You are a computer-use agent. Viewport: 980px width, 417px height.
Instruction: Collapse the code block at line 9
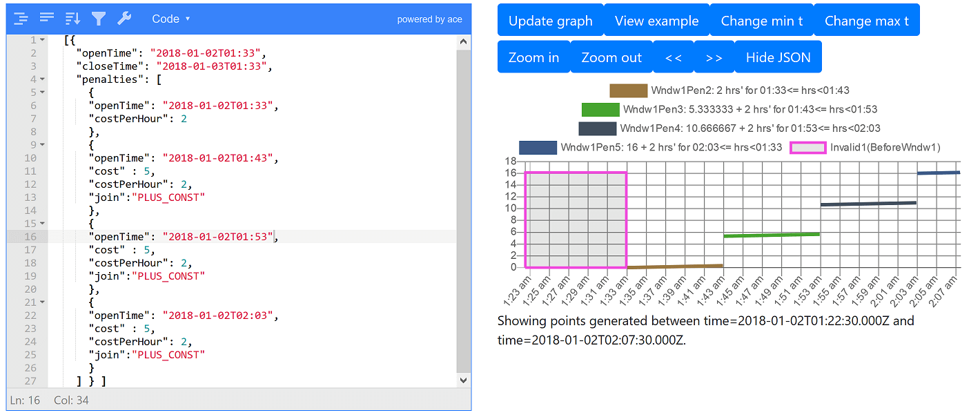pos(42,145)
